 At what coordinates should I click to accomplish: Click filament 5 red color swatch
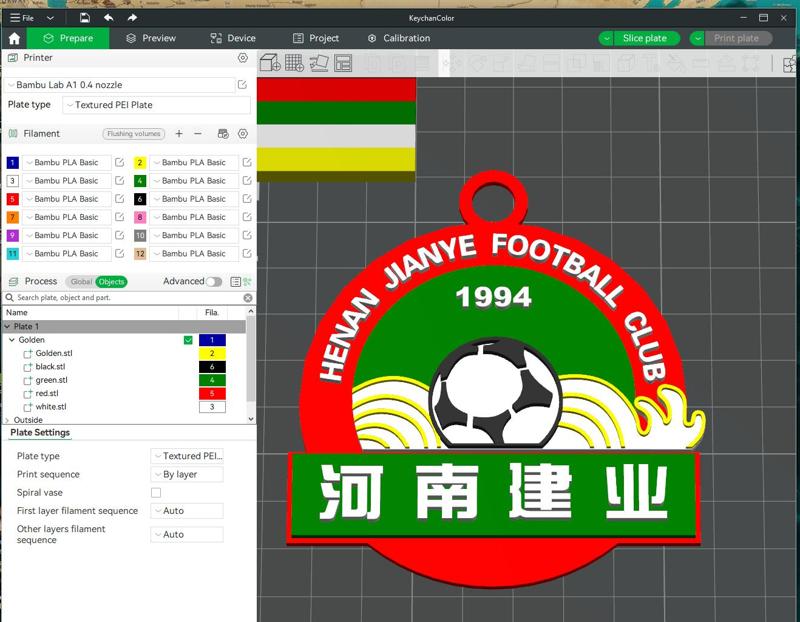tap(10, 199)
